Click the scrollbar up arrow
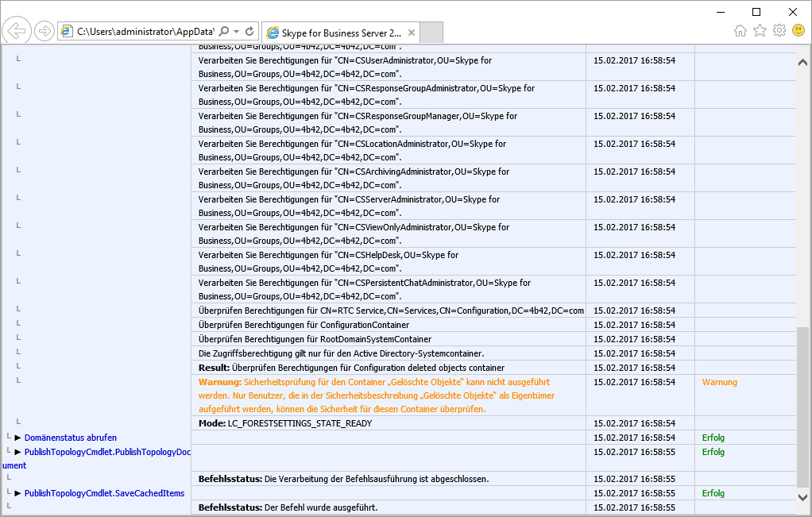This screenshot has width=812, height=517. pos(803,63)
